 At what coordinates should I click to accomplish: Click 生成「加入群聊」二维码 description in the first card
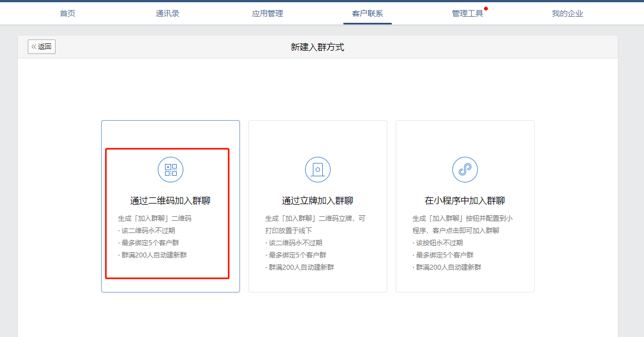(x=154, y=219)
